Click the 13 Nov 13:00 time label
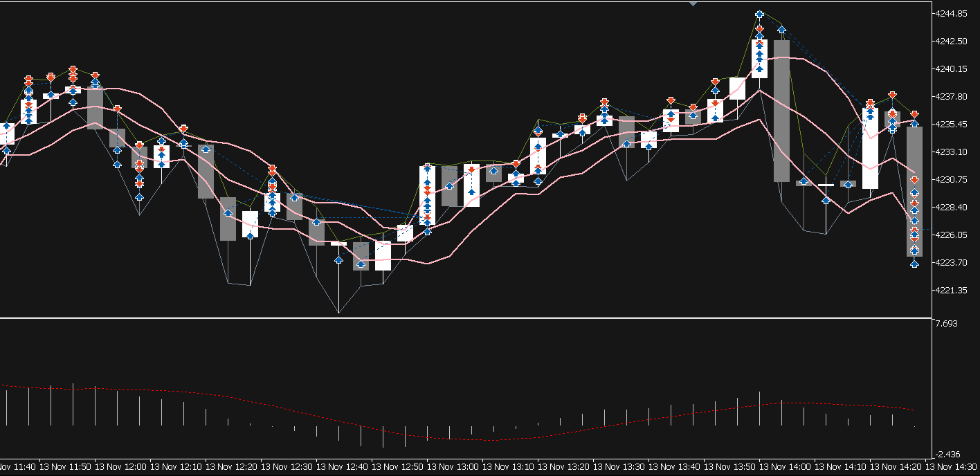The width and height of the screenshot is (980, 476). tap(455, 467)
